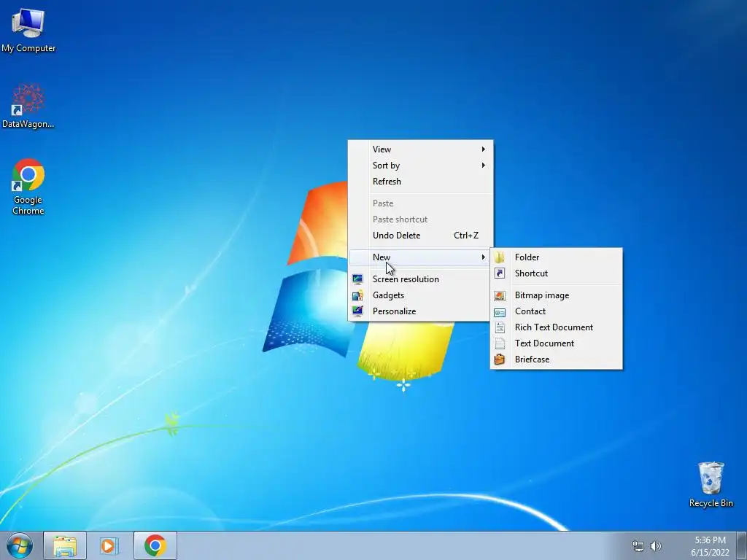Open the My Computer desktop icon

point(28,29)
